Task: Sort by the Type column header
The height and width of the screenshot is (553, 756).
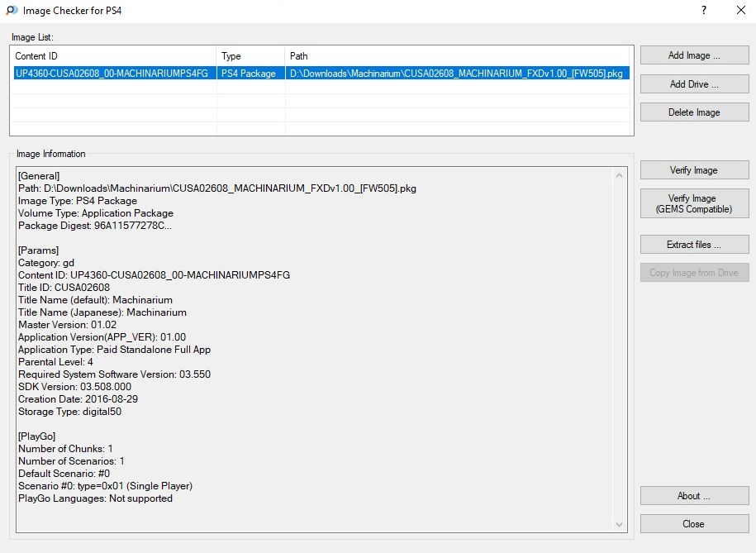Action: point(250,56)
